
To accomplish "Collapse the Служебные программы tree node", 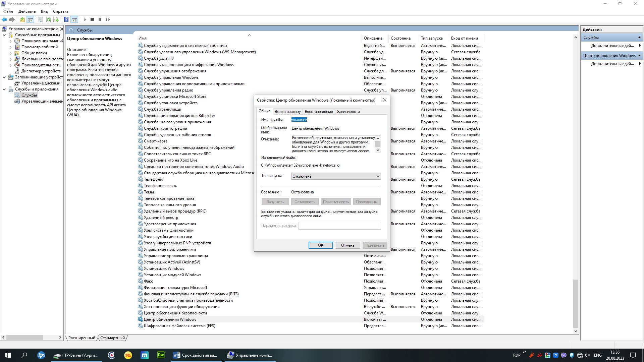I will pos(4,35).
